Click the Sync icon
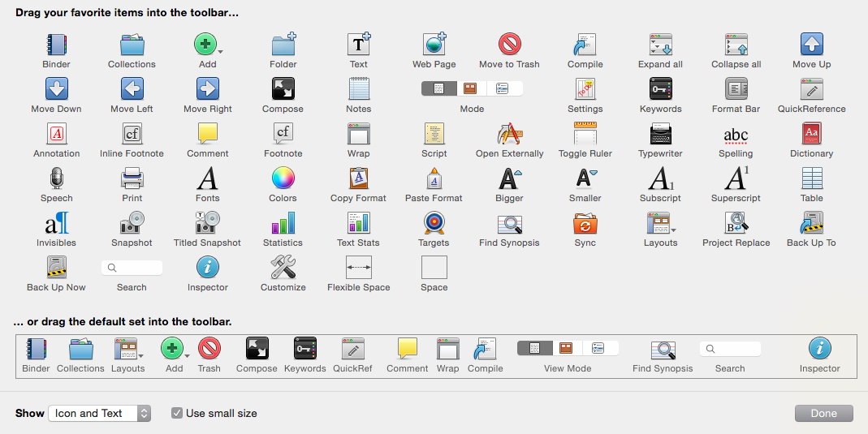 (x=585, y=223)
